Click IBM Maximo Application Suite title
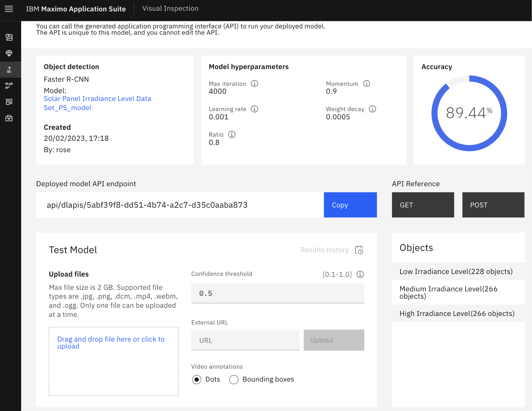This screenshot has width=532, height=411. (76, 9)
